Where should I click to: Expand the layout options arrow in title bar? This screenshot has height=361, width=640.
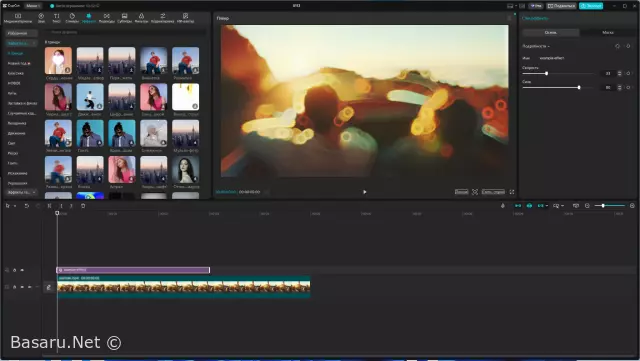click(x=516, y=6)
